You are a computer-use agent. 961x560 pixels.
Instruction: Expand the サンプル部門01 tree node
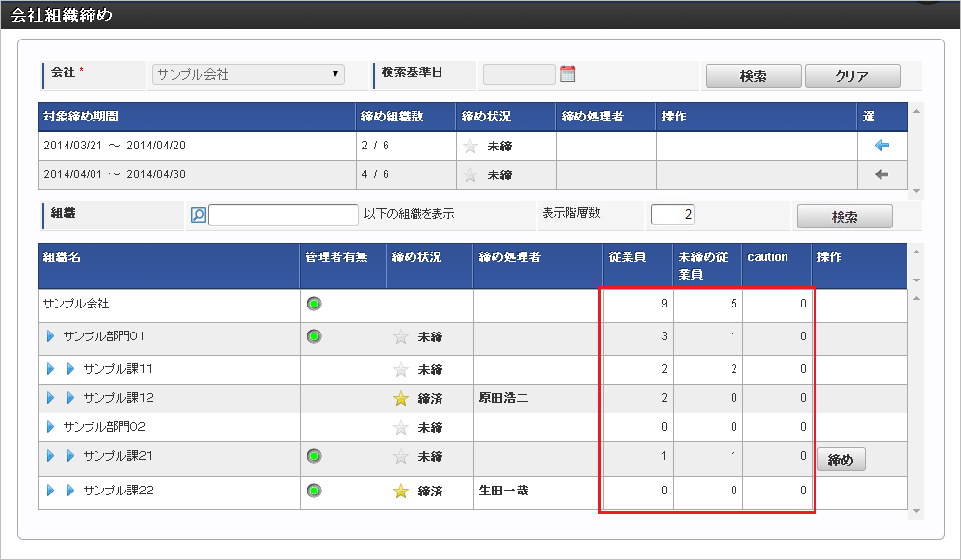click(x=50, y=335)
